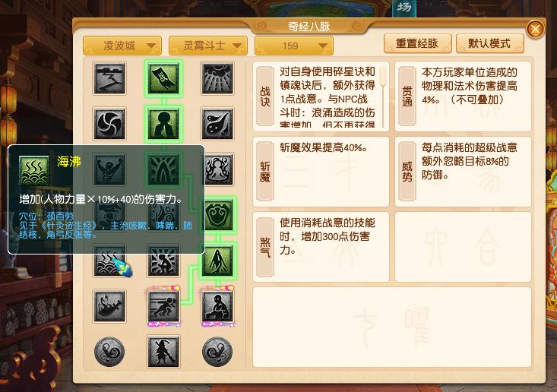Select the flexing muscleman skill icon

click(109, 169)
